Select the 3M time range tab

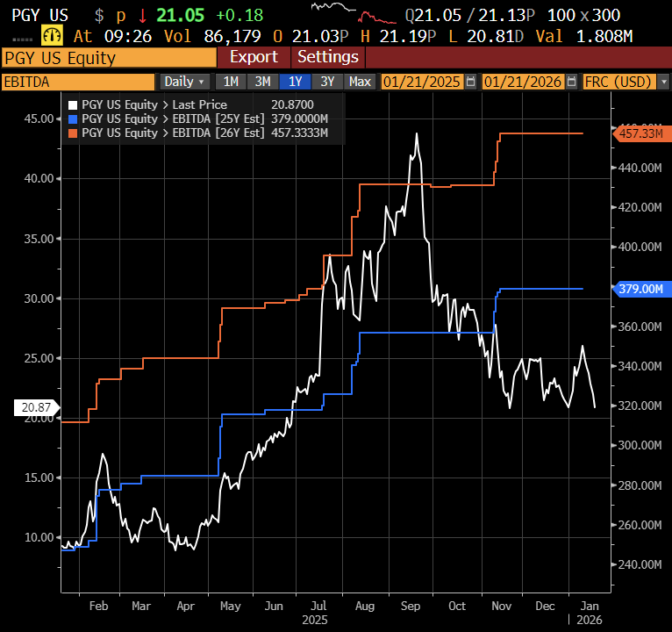click(x=262, y=82)
